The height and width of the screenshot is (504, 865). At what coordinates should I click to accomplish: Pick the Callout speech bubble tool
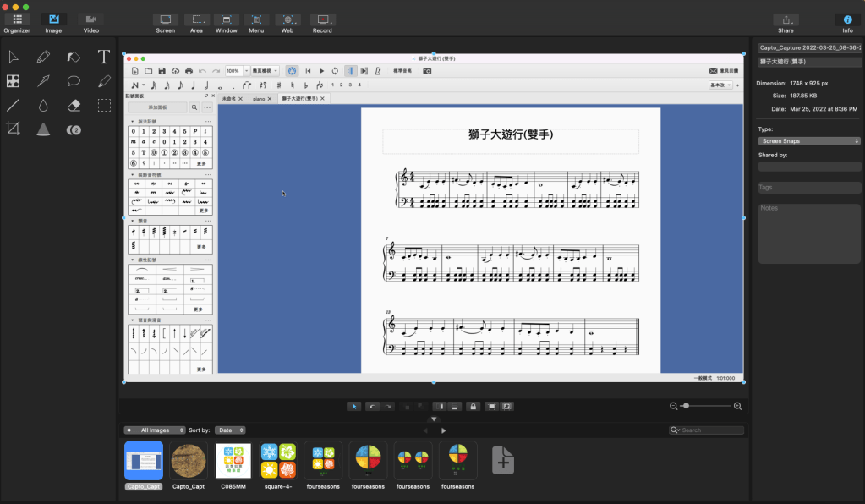[74, 81]
